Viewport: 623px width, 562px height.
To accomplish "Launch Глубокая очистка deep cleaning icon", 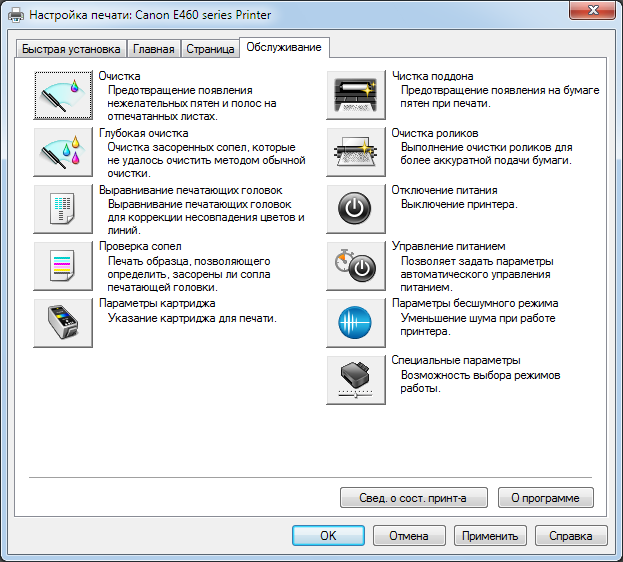I will [x=63, y=152].
